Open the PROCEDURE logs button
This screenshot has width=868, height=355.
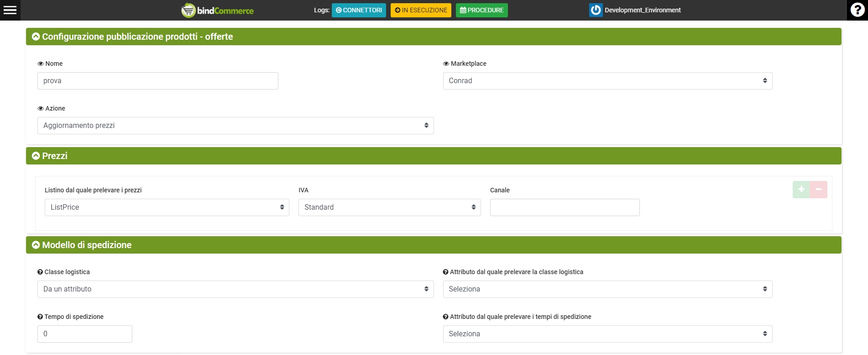pos(481,10)
